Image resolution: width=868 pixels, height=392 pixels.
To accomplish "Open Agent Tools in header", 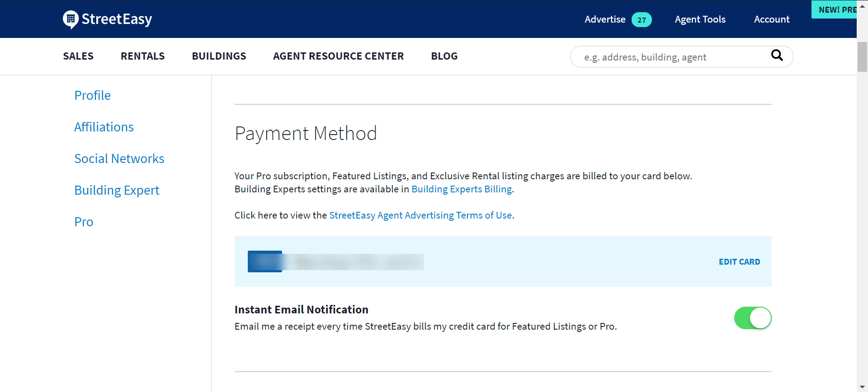I will click(x=700, y=19).
